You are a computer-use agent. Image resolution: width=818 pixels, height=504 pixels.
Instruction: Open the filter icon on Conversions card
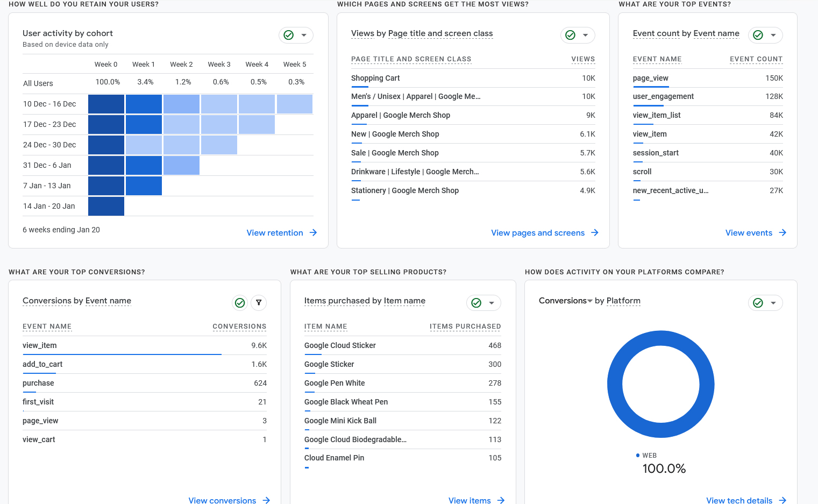pos(259,303)
